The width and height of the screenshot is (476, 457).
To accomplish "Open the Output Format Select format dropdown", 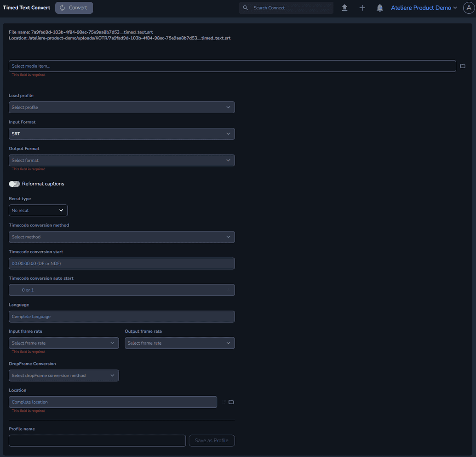I will point(122,160).
